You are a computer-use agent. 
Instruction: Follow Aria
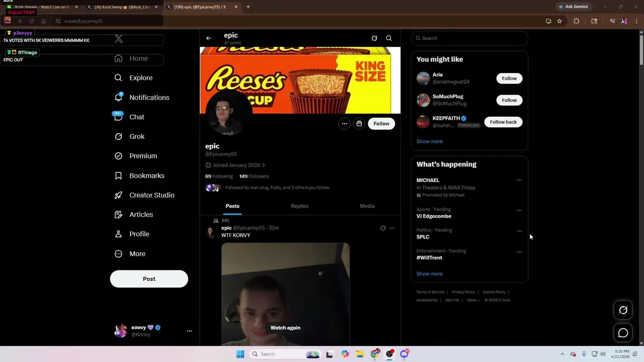click(x=509, y=78)
